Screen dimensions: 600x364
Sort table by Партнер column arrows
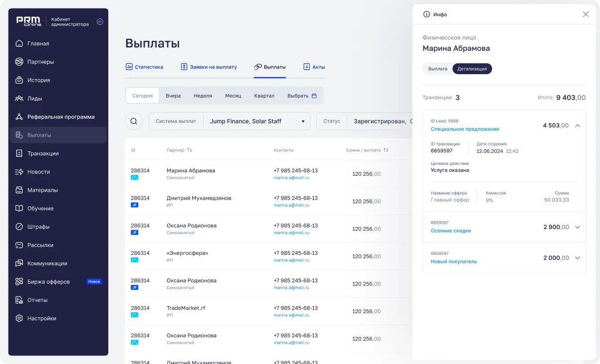(x=190, y=150)
